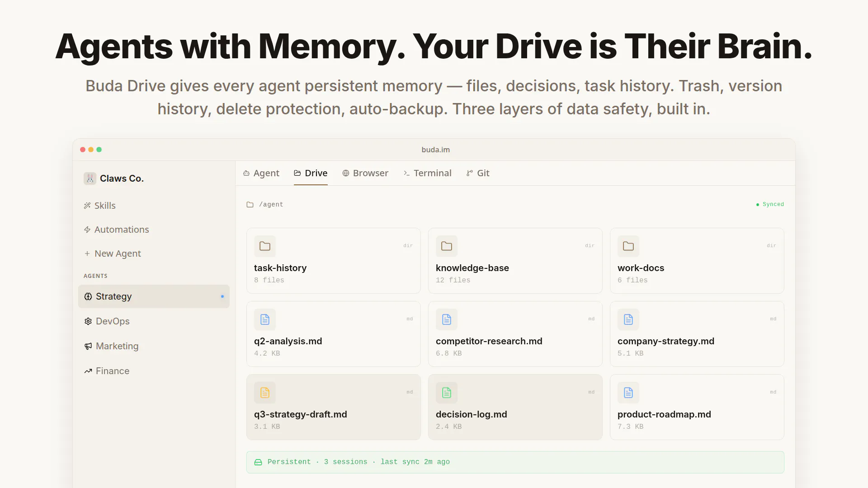The width and height of the screenshot is (868, 488).
Task: Click the DevOps agent gear icon
Action: click(88, 321)
